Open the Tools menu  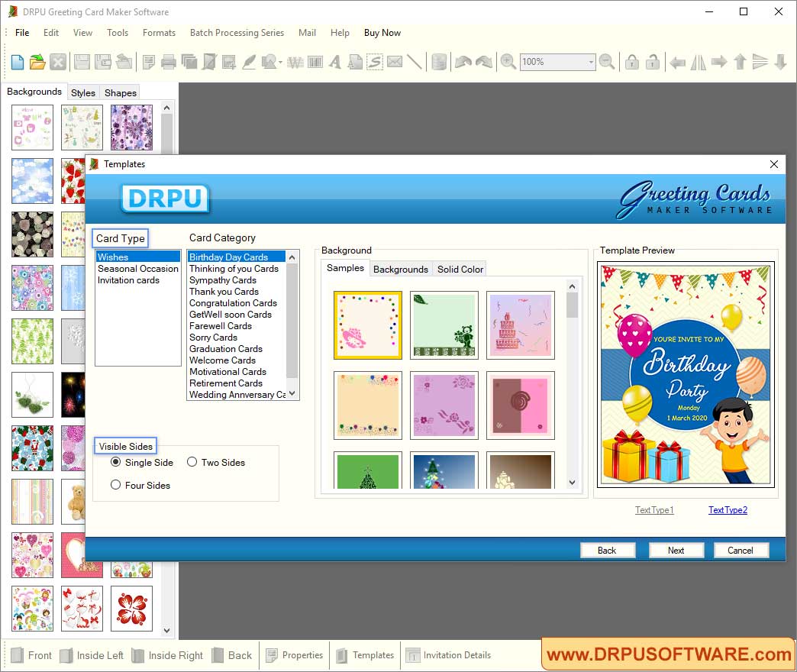[118, 33]
